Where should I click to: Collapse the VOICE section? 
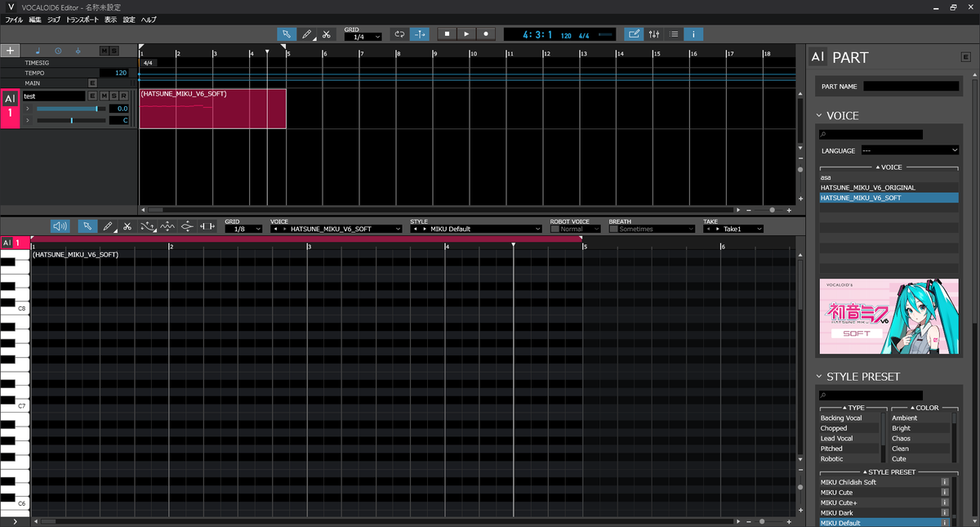(819, 115)
